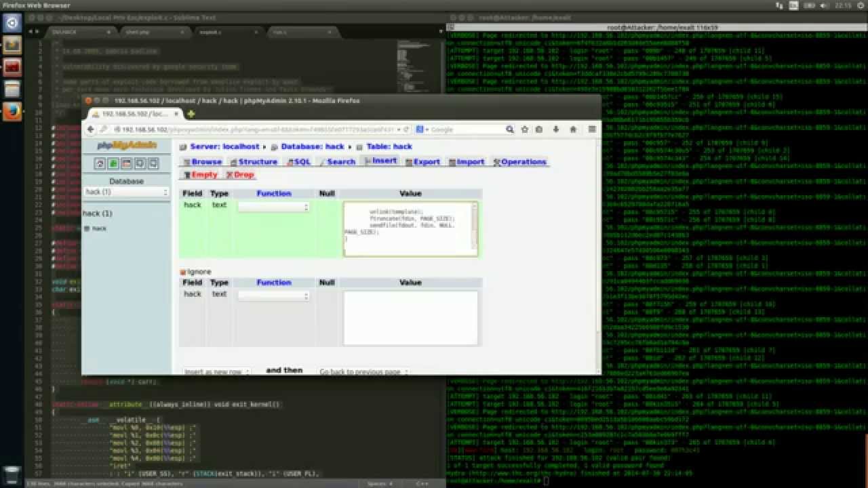Open the Firefox downloads arrow icon
This screenshot has width=868, height=488.
tap(556, 129)
